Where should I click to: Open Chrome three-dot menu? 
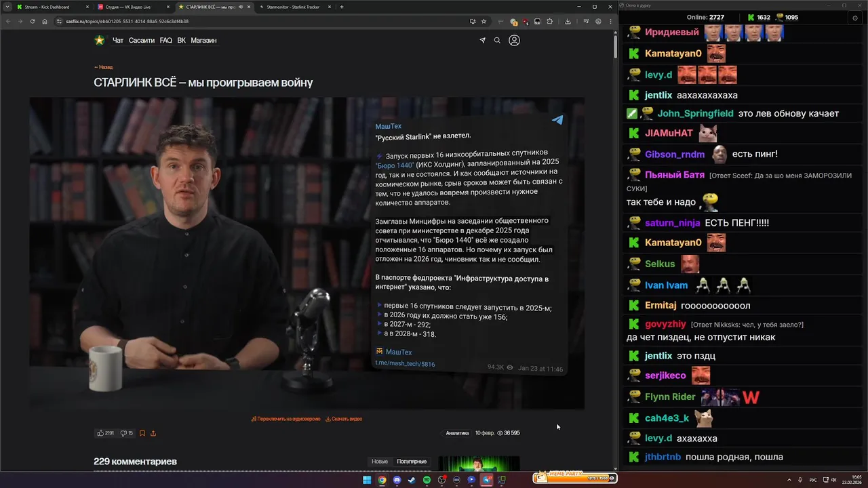point(610,21)
